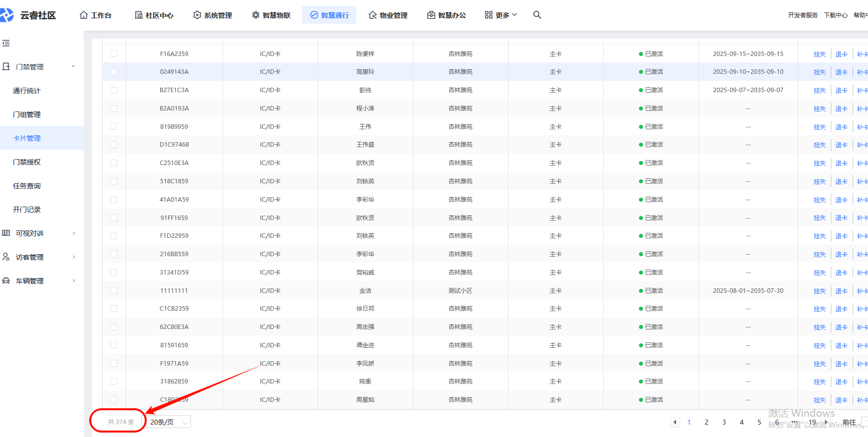This screenshot has width=868, height=437.
Task: Collapse the sidebar using the menu fold icon
Action: pyautogui.click(x=6, y=43)
